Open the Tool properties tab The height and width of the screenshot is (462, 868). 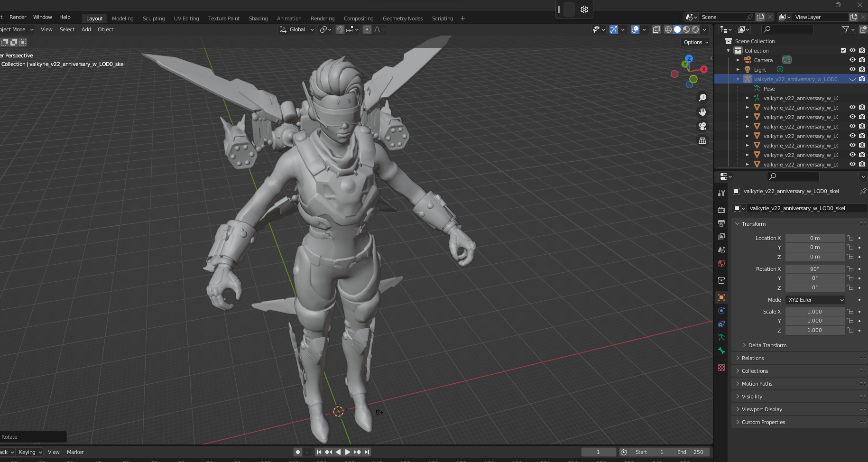[x=721, y=193]
